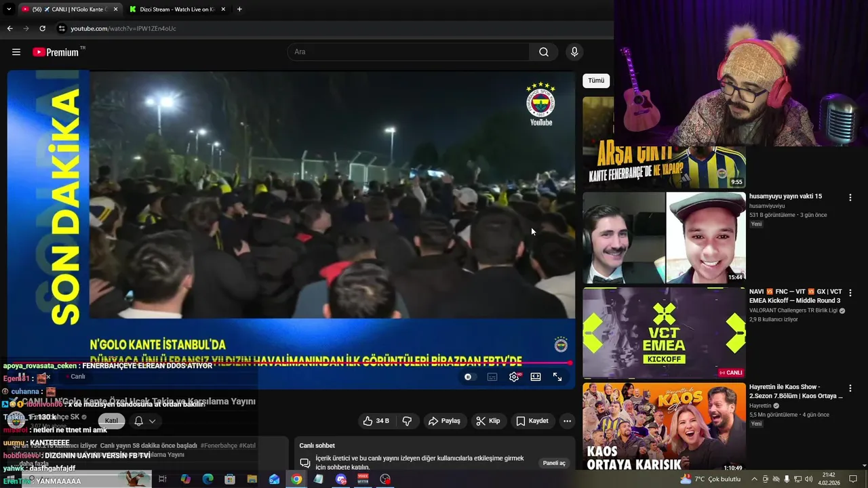Open the notification bell dropdown
This screenshot has width=868, height=488.
[144, 421]
